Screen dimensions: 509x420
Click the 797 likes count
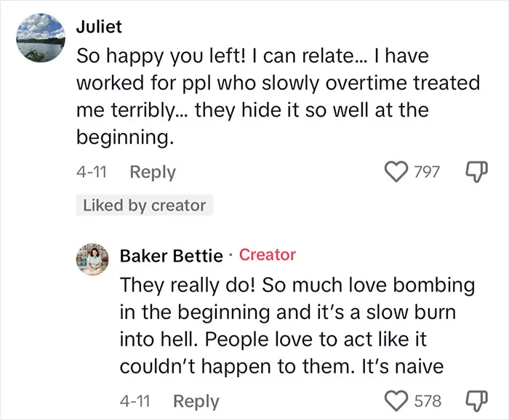click(x=427, y=172)
